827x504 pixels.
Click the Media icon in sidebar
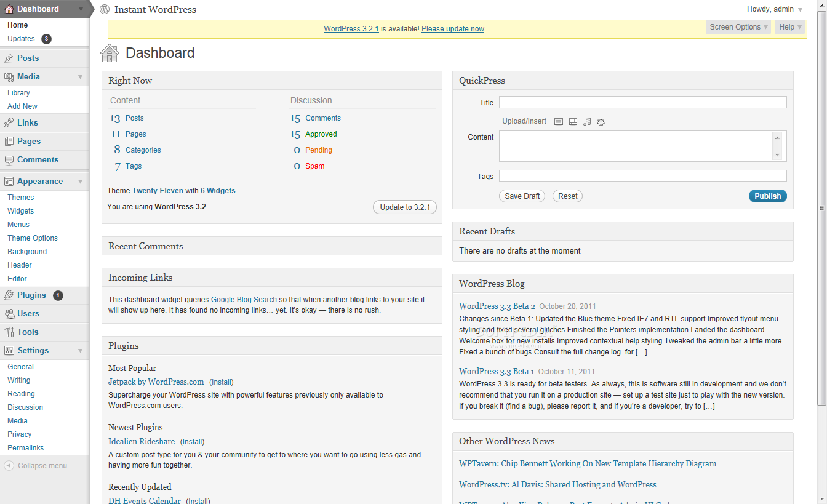tap(9, 76)
